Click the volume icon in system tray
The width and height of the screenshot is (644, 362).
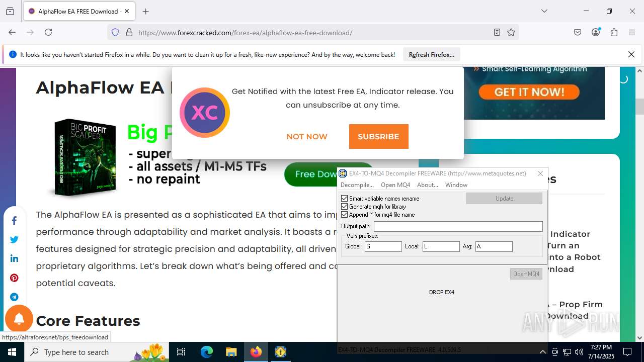pyautogui.click(x=579, y=352)
